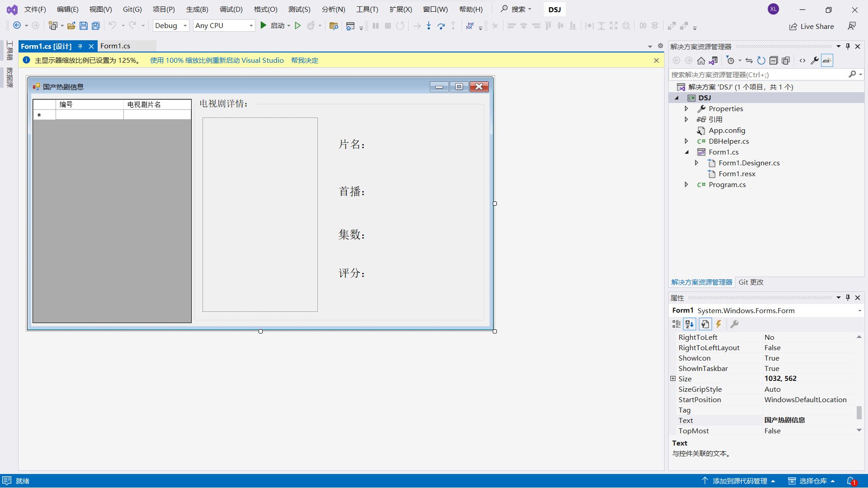
Task: Collapse the Form1.cs tree node
Action: tap(686, 152)
